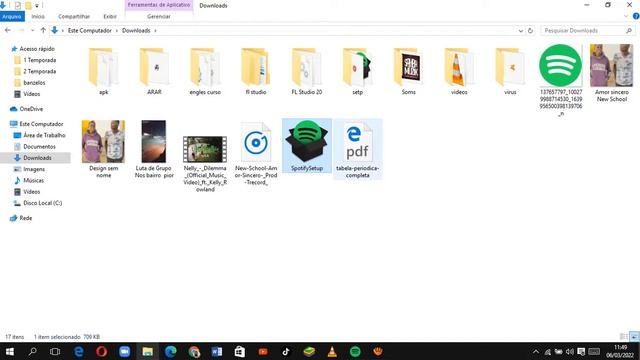Select the Amor sincero New School image

611,73
